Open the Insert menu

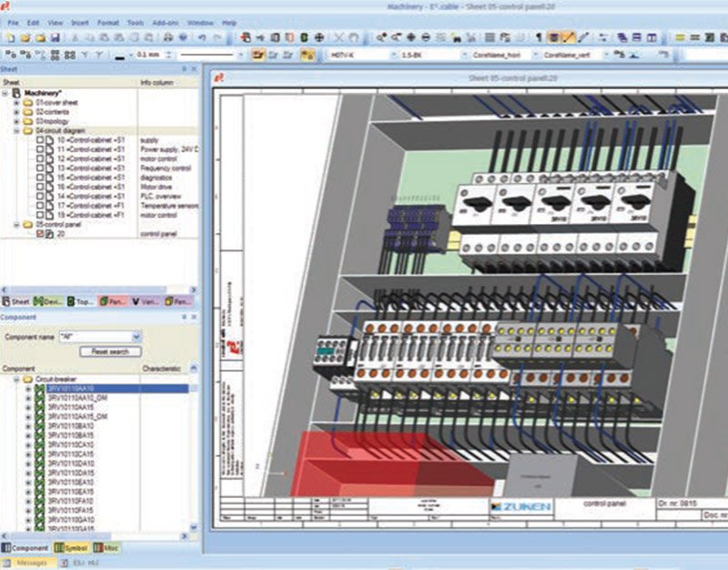(80, 22)
